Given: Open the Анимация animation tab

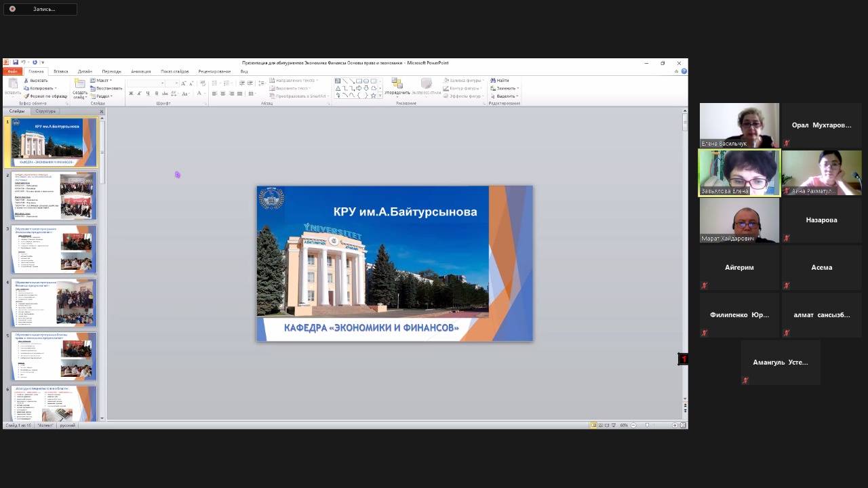Looking at the screenshot, I should pyautogui.click(x=141, y=71).
